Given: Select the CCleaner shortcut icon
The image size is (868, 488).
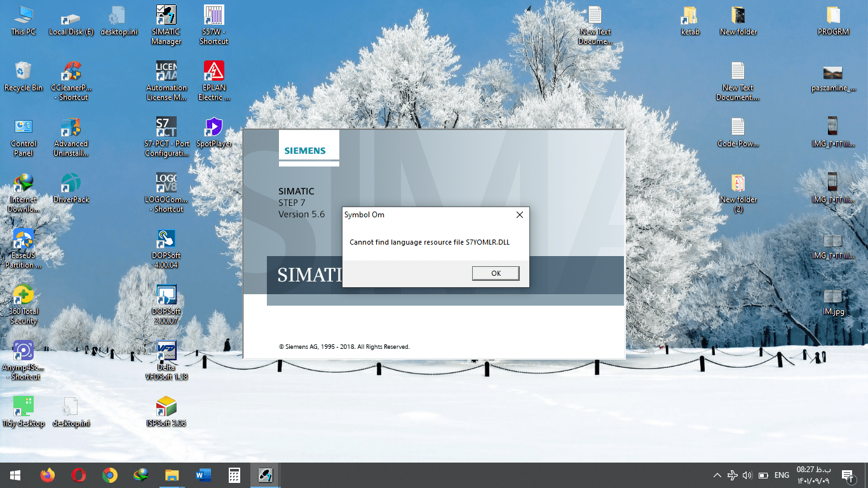Looking at the screenshot, I should coord(71,81).
